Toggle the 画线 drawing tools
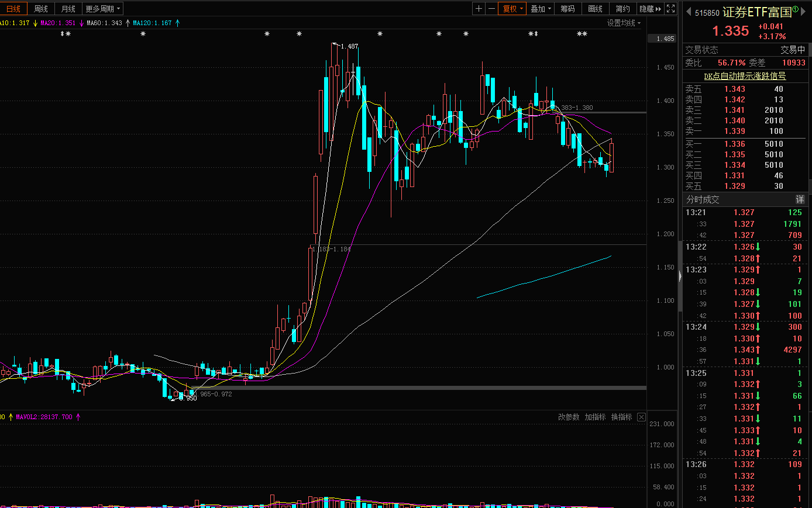812x508 pixels. [x=595, y=9]
